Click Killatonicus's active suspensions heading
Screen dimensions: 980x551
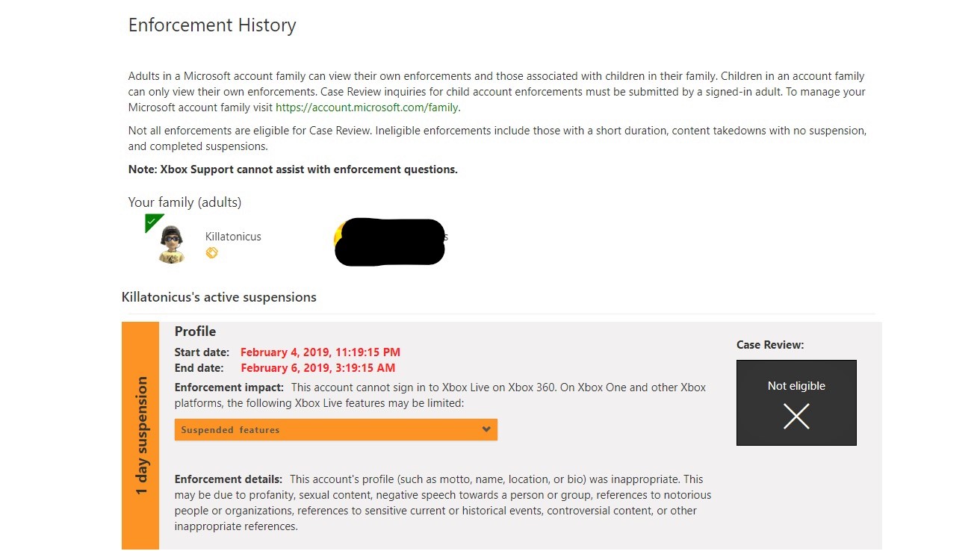pos(219,297)
